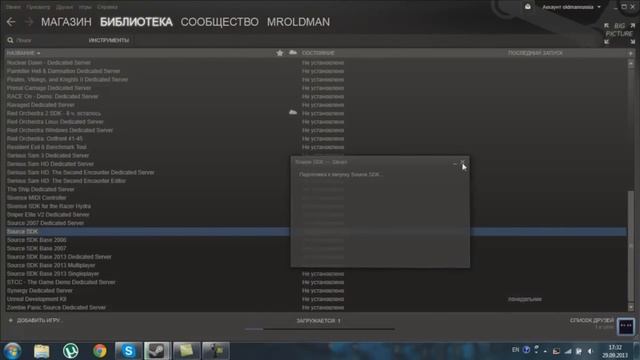Go back with the left arrow
The height and width of the screenshot is (360, 640).
coord(11,22)
